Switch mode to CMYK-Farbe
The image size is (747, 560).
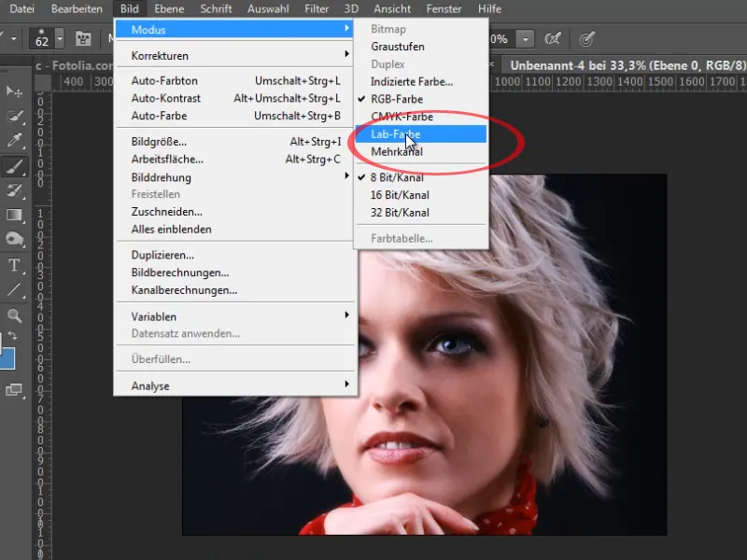click(421, 117)
